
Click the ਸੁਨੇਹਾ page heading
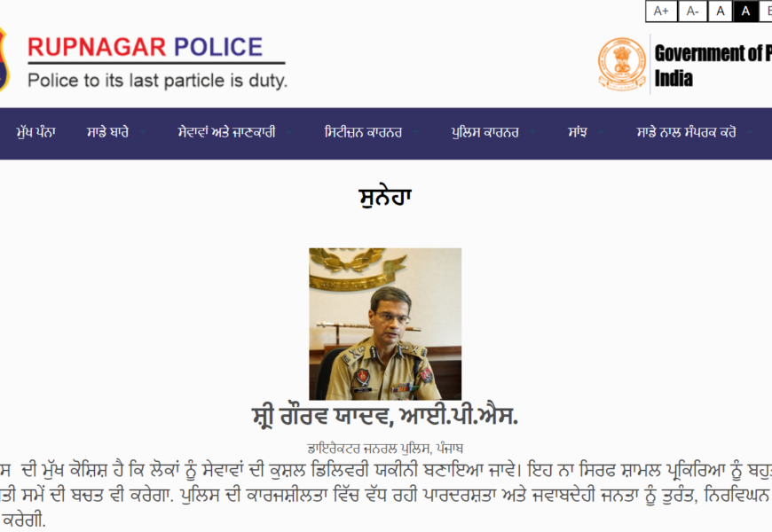385,198
